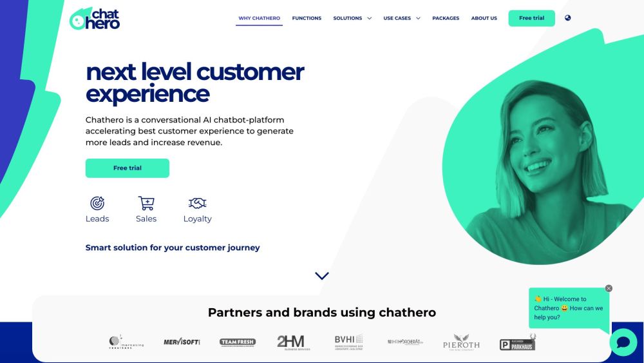Click the chat welcome message bubble
Image resolution: width=644 pixels, height=363 pixels.
pos(569,308)
